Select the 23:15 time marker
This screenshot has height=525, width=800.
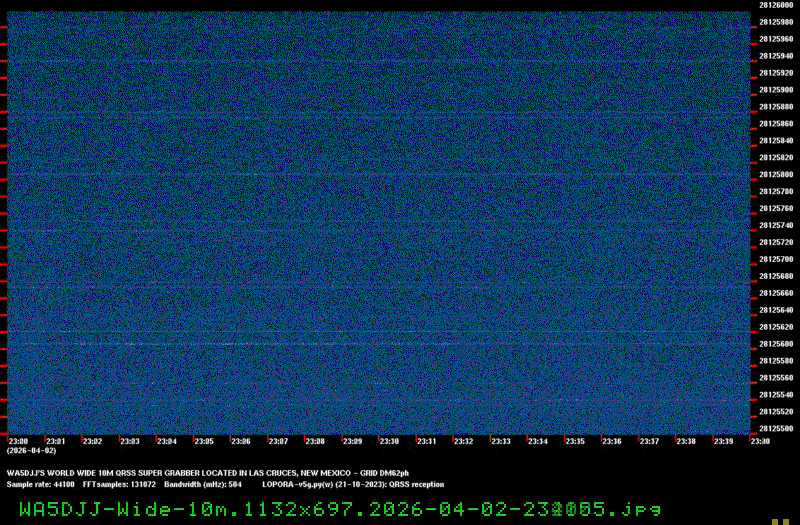click(574, 441)
